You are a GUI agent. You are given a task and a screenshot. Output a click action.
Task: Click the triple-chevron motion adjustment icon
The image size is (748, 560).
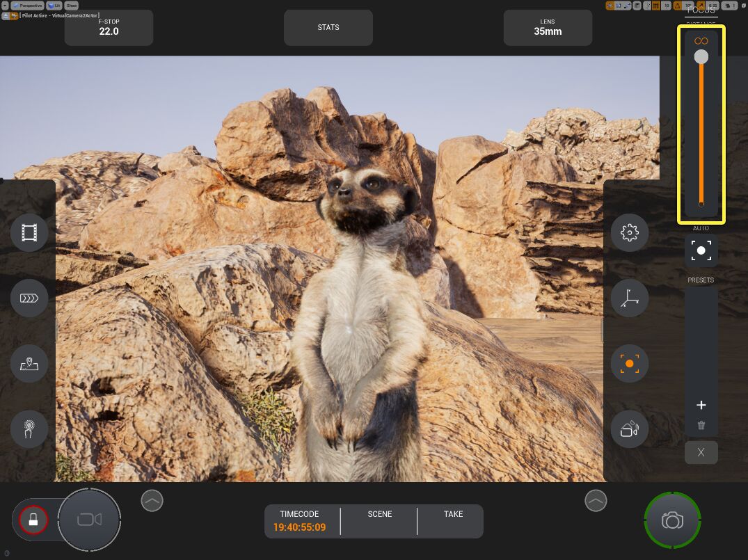coord(29,298)
